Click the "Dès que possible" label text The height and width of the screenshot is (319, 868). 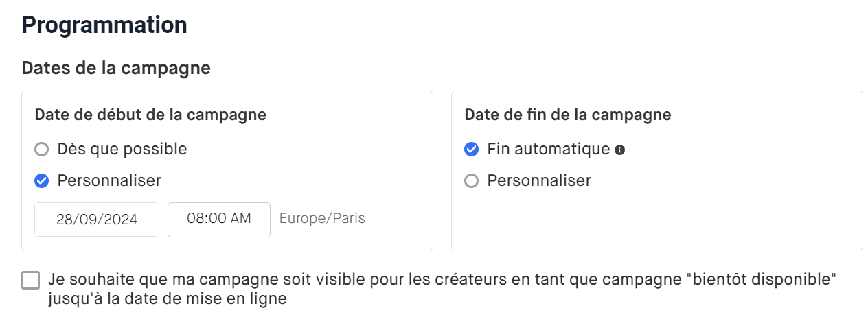pyautogui.click(x=122, y=149)
